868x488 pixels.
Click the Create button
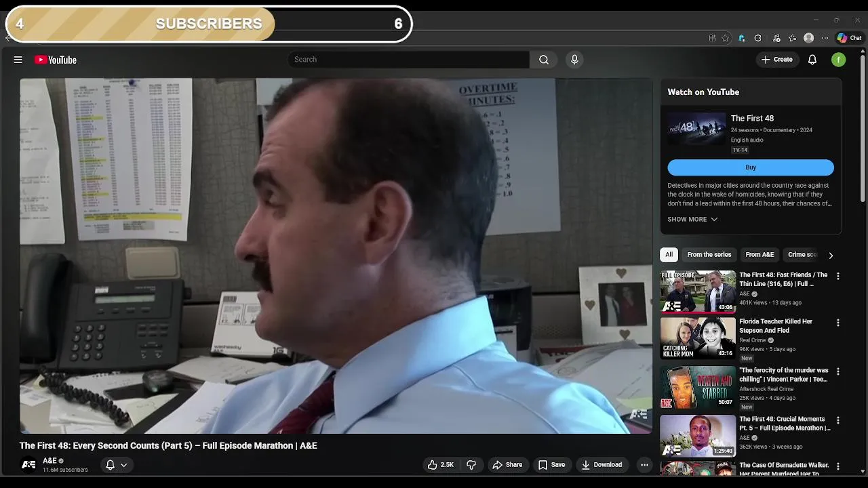[776, 60]
